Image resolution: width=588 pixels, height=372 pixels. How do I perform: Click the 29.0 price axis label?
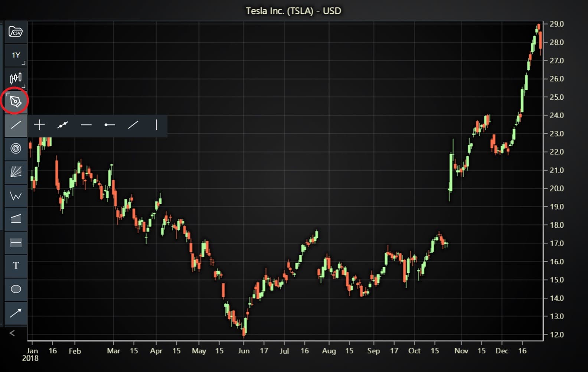pos(556,24)
